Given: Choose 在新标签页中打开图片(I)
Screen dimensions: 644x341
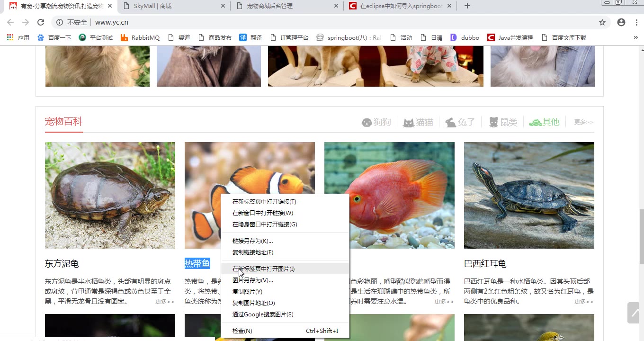Looking at the screenshot, I should pyautogui.click(x=285, y=269).
